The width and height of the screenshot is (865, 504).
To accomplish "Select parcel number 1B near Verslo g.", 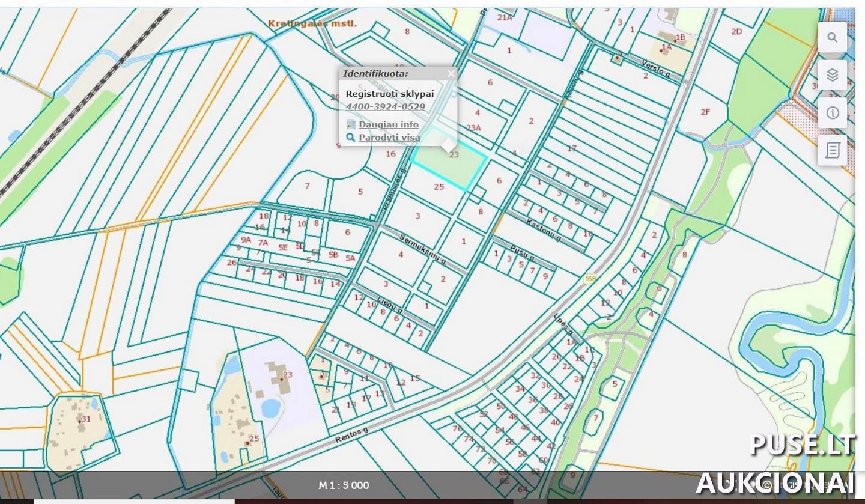I will click(x=680, y=37).
